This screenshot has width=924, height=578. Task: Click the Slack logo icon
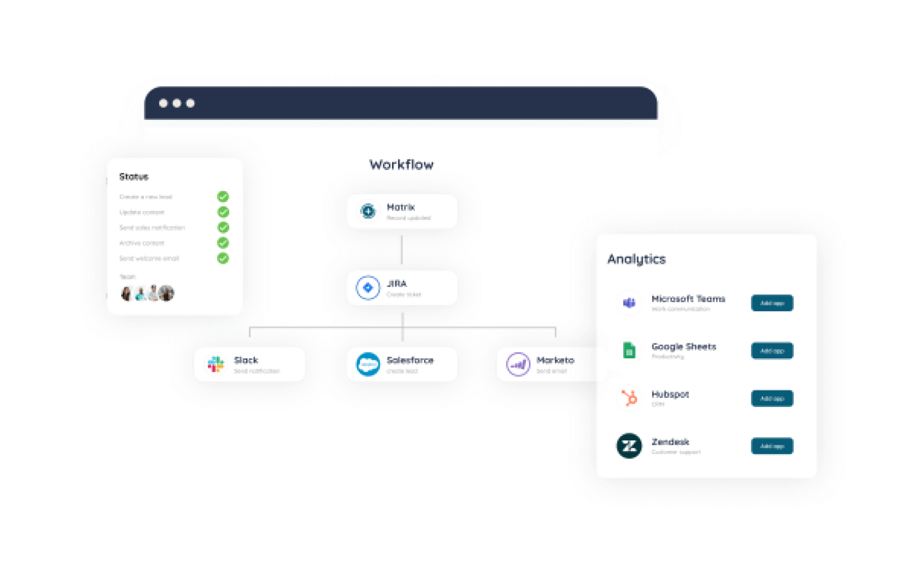pos(216,364)
